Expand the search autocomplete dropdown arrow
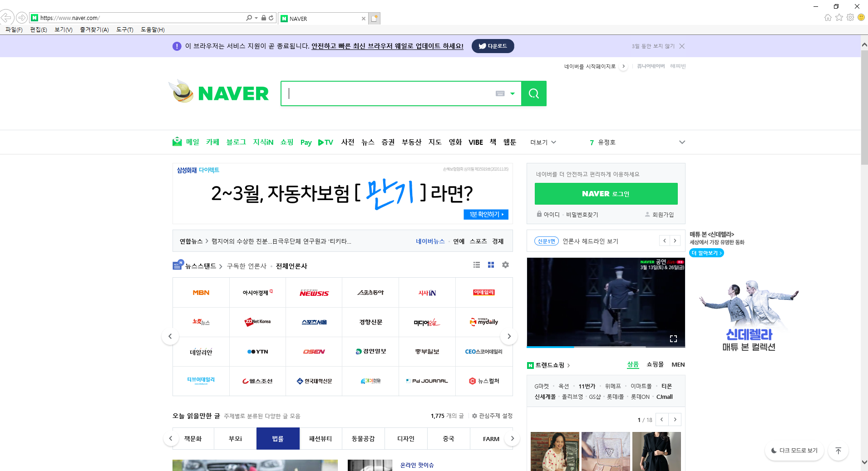 513,93
